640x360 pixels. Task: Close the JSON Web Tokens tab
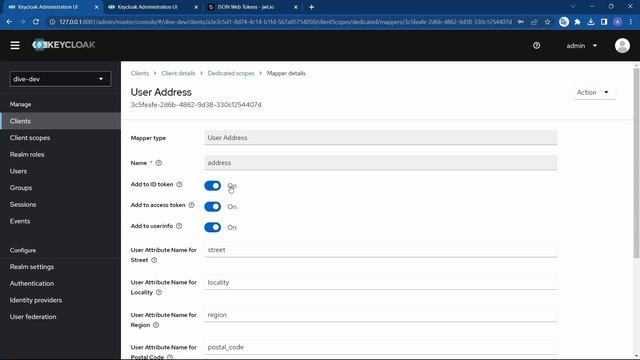296,7
